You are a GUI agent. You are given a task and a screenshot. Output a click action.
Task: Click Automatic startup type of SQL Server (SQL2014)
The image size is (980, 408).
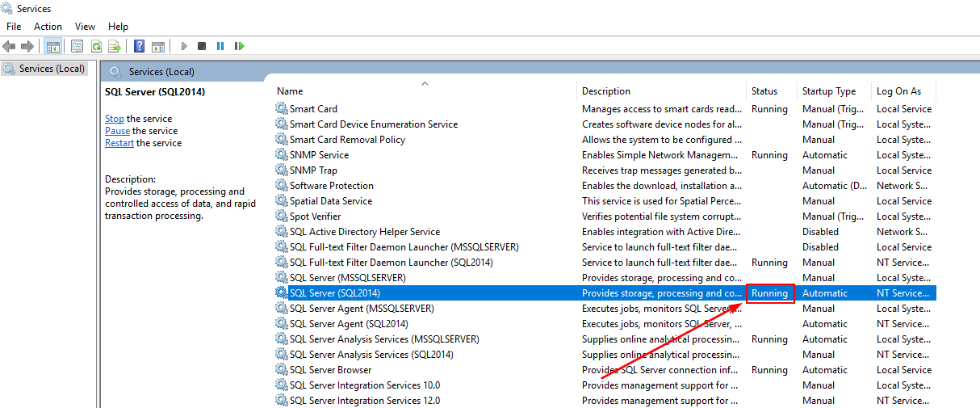[825, 293]
